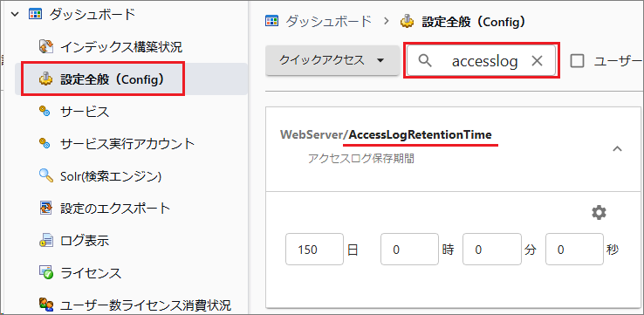The image size is (644, 315).
Task: Open ユーザー数ライセンス消費状況 menu item
Action: pos(146,305)
